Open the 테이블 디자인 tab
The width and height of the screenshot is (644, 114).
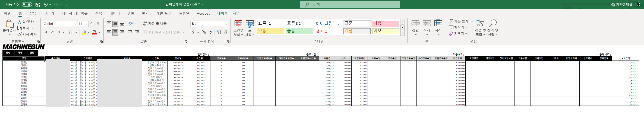(228, 13)
